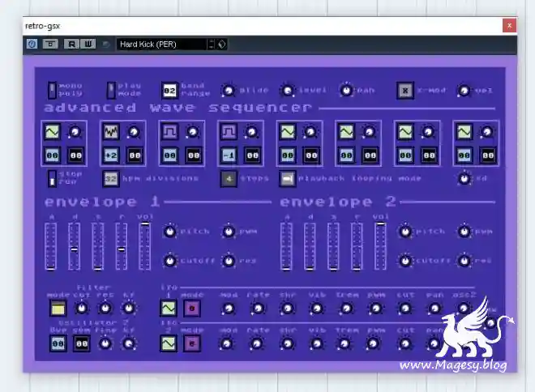Click the envelope 1 cutoff knob
Screen dimensions: 535x392
pyautogui.click(x=169, y=261)
